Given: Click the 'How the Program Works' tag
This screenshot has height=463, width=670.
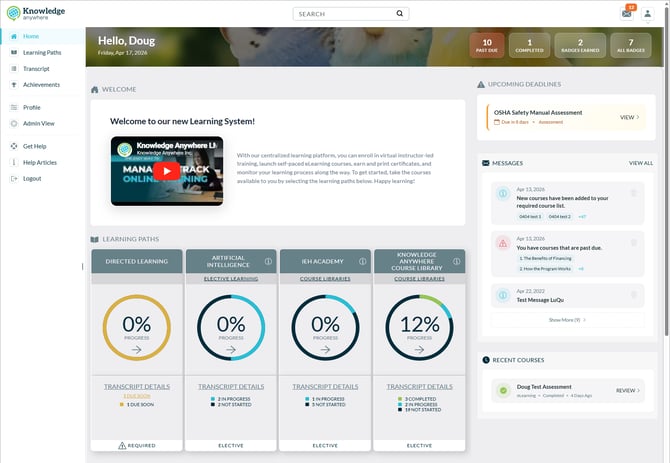Looking at the screenshot, I should click(x=545, y=269).
